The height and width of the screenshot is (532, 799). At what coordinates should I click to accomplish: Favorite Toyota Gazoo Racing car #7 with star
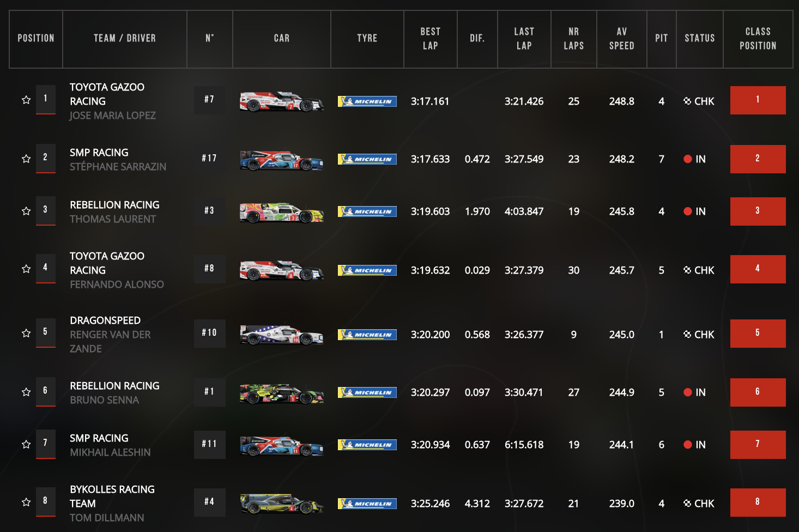pos(26,100)
